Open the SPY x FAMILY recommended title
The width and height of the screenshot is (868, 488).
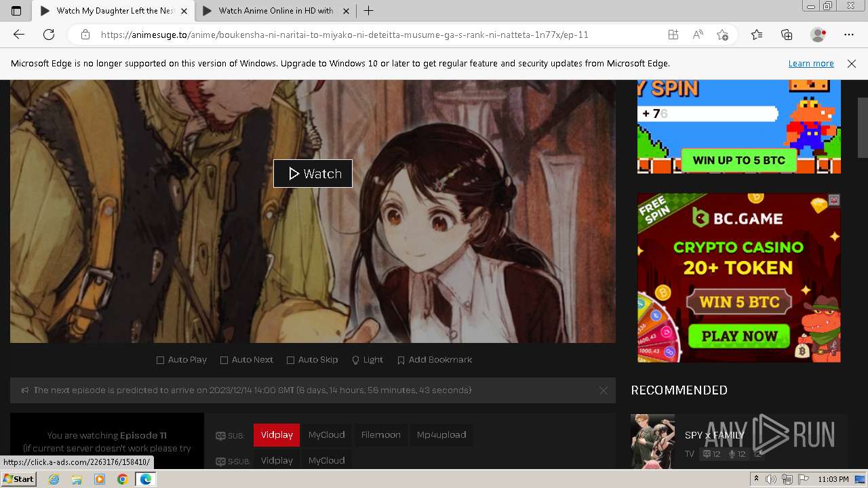715,435
